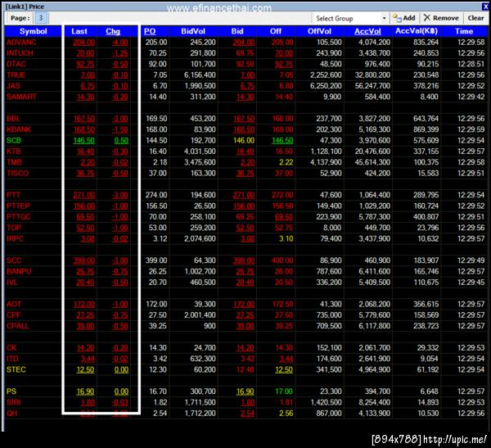Select the JAS symbol

click(13, 86)
